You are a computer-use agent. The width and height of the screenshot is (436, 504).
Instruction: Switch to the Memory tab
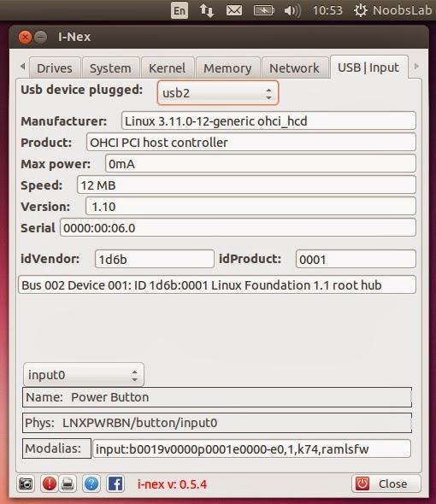[x=227, y=67]
